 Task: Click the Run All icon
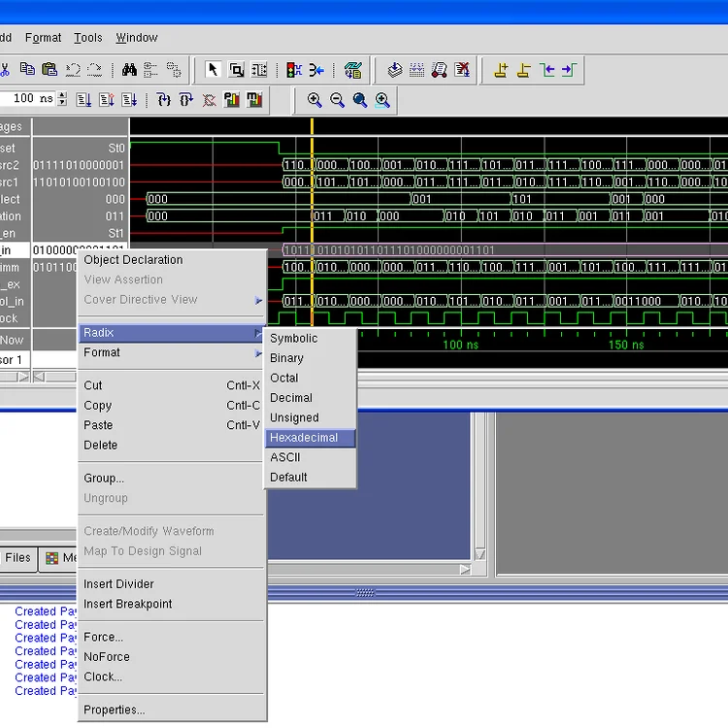[x=129, y=99]
